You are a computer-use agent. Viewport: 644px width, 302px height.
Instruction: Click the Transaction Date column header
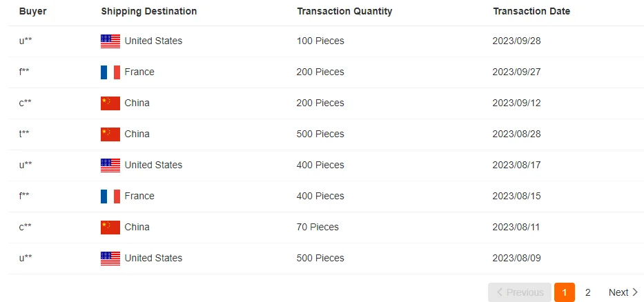point(531,12)
